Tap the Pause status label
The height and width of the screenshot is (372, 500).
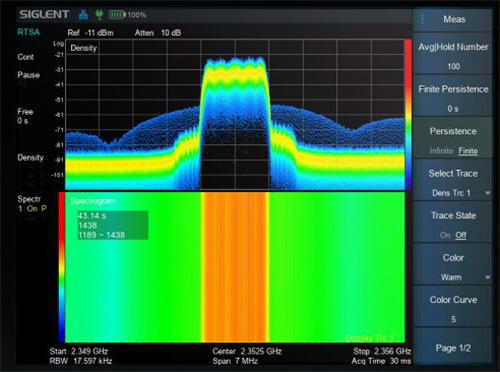[28, 75]
